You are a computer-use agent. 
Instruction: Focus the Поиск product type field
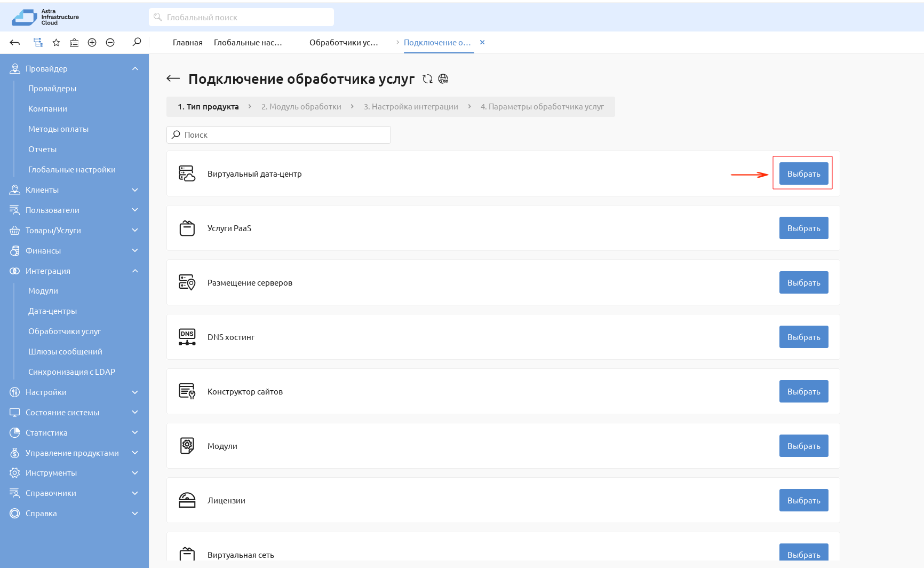click(278, 135)
